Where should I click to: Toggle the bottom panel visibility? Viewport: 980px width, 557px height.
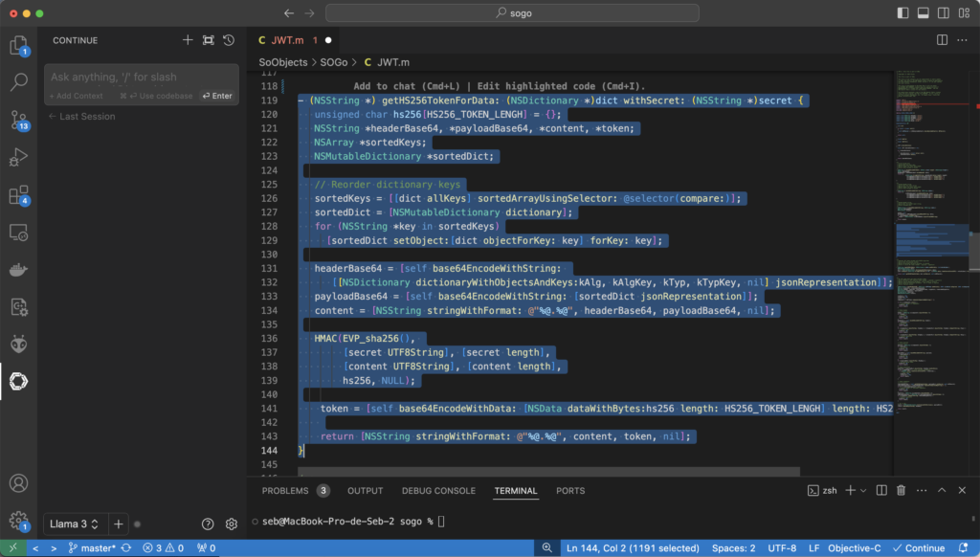coord(924,13)
